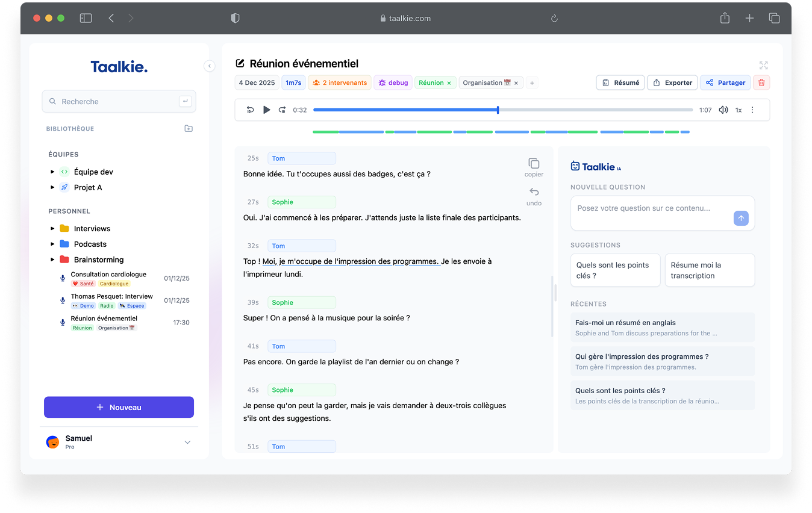This screenshot has height=513, width=812.
Task: Collapse the left sidebar panel
Action: (210, 66)
